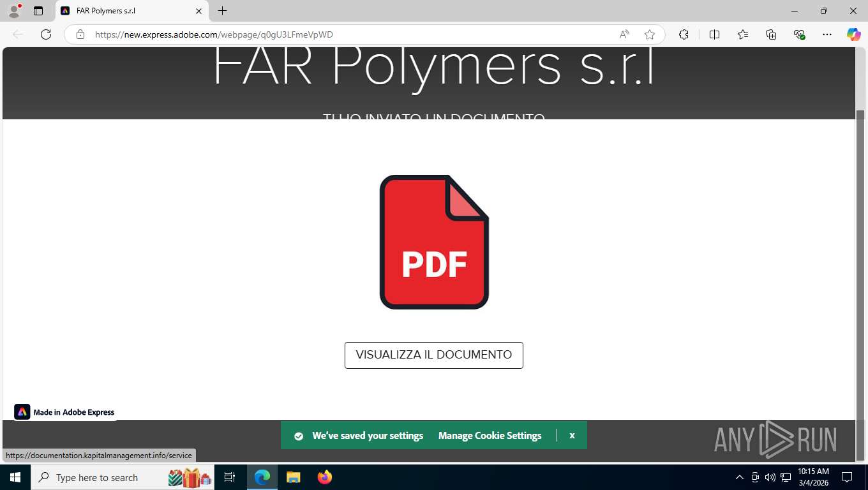Open the network tray icon
This screenshot has width=868, height=490.
click(785, 477)
